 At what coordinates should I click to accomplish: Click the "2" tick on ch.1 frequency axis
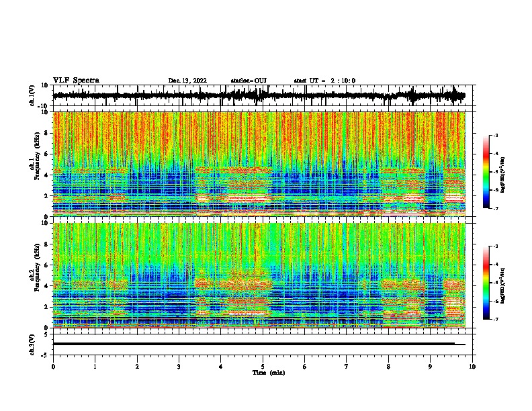47,196
